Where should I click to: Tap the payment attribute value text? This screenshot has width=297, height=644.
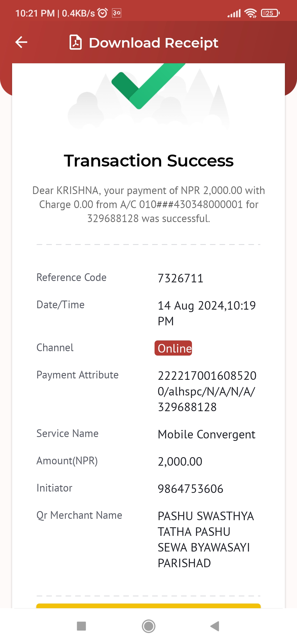click(x=207, y=391)
